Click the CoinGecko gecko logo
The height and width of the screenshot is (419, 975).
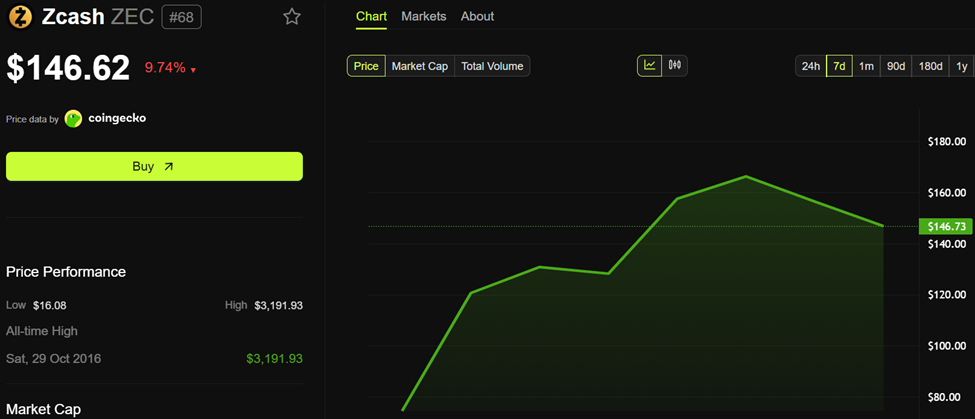click(73, 119)
